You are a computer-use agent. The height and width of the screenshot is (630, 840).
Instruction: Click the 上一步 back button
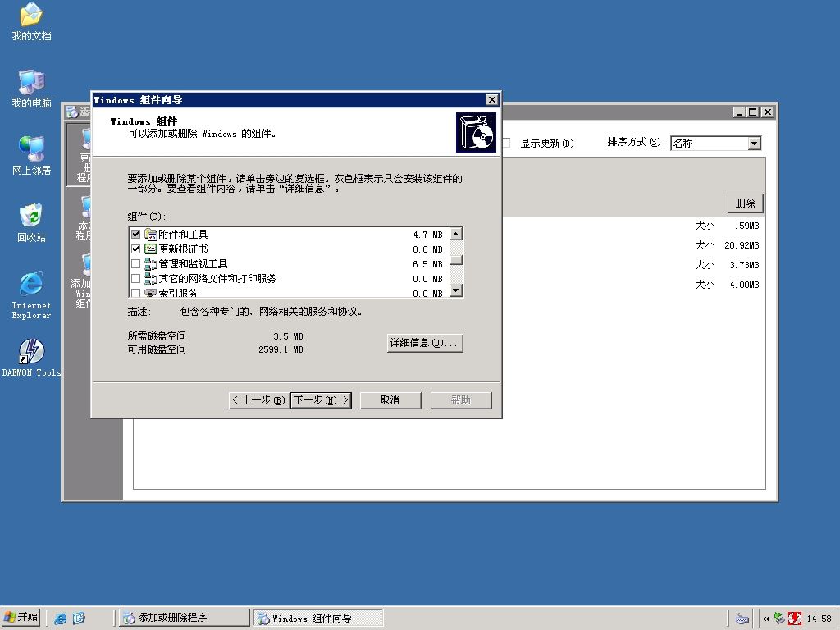(258, 400)
